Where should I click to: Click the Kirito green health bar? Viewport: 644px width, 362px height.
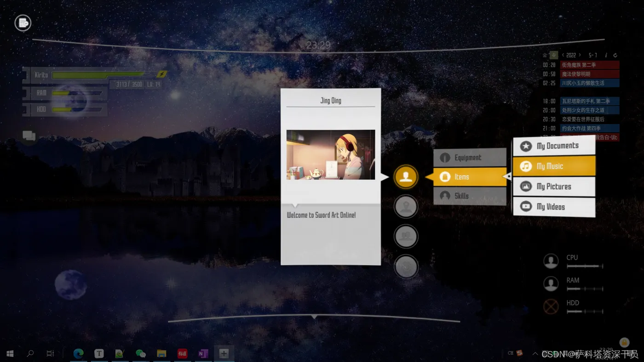[x=104, y=74]
